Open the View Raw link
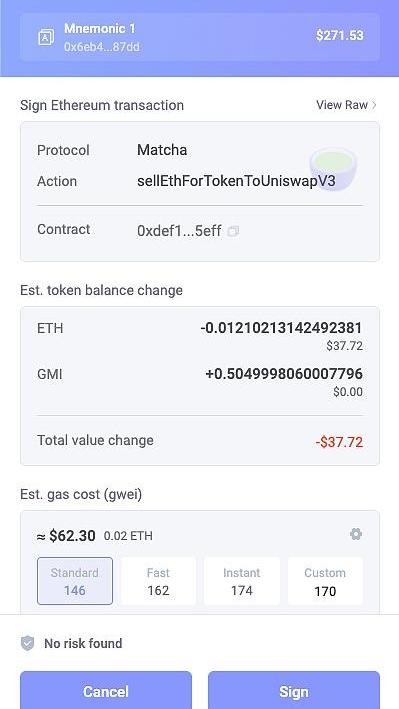Viewport: 399px width, 709px height. coord(346,105)
